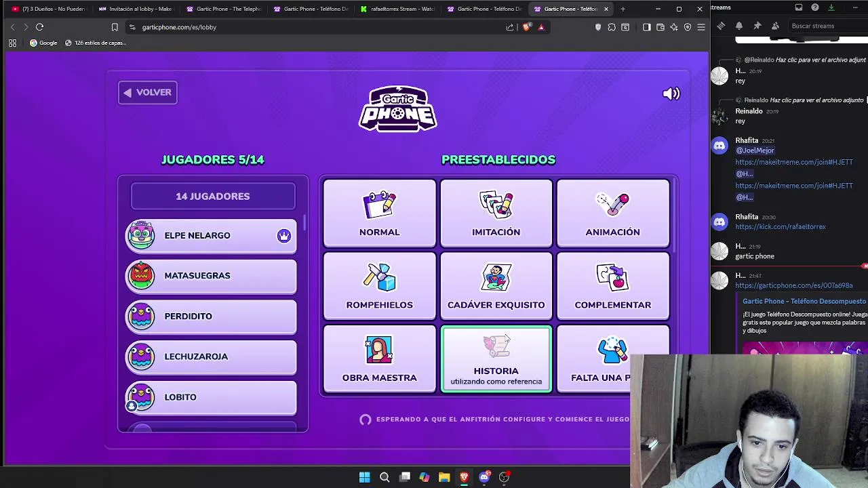This screenshot has height=488, width=868.
Task: Toggle the browser sidebar panel
Action: point(646,27)
